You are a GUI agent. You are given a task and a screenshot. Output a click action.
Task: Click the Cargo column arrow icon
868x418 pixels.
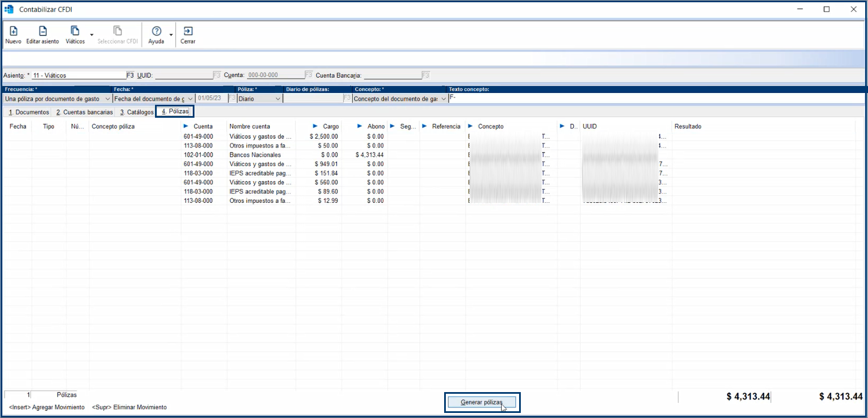point(314,127)
